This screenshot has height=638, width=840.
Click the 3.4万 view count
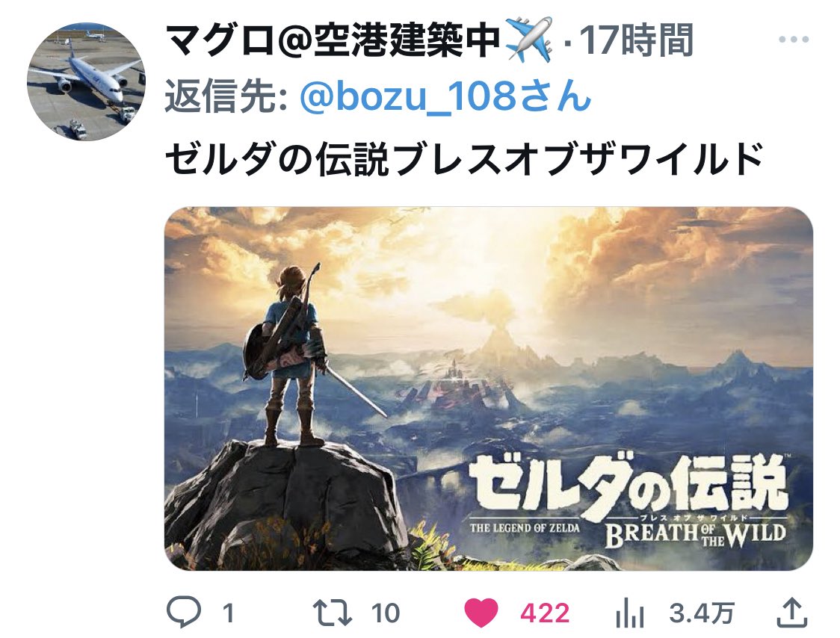click(701, 613)
